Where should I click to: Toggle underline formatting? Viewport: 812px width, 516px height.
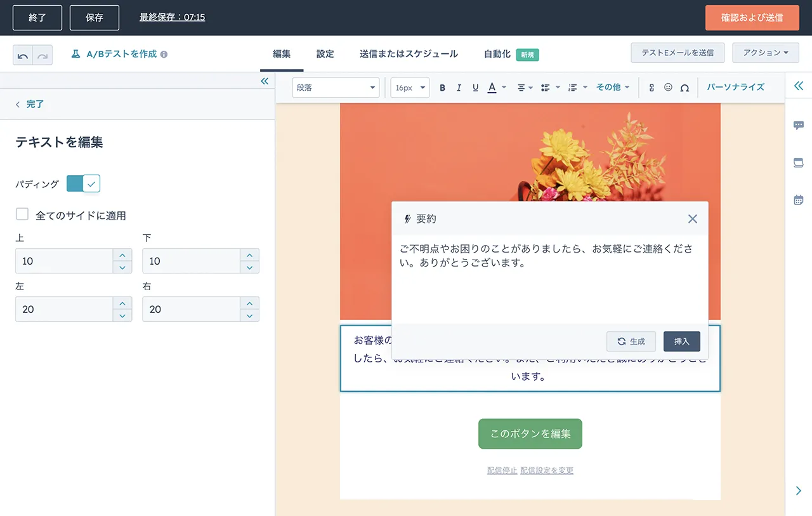coord(475,88)
